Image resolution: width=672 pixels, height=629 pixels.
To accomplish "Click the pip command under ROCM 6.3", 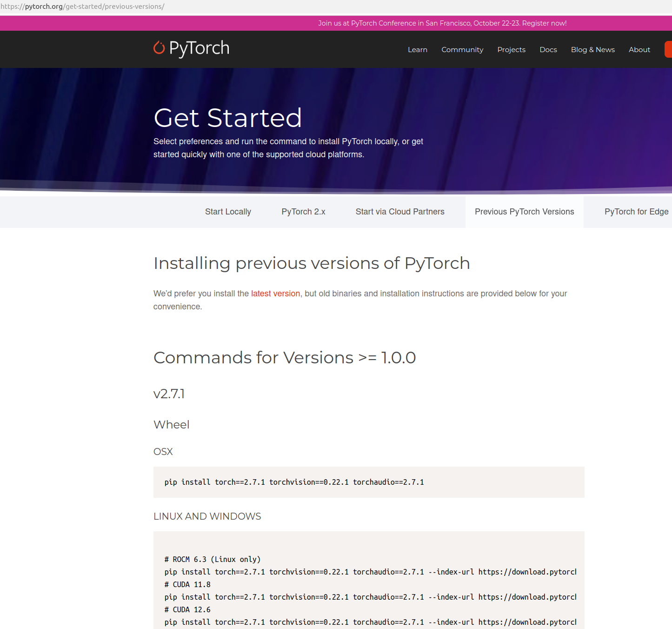I will (x=370, y=572).
